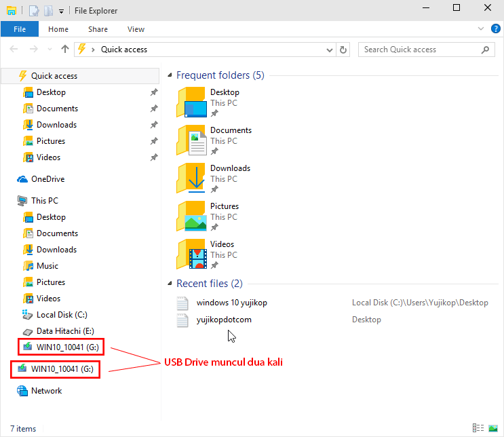The width and height of the screenshot is (504, 437).
Task: Open Documents under This PC
Action: click(57, 233)
